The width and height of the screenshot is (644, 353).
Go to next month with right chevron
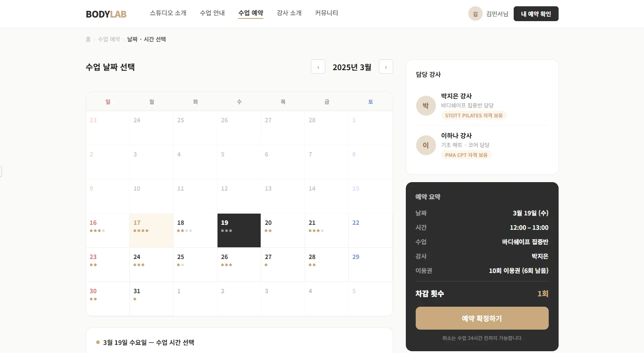386,67
